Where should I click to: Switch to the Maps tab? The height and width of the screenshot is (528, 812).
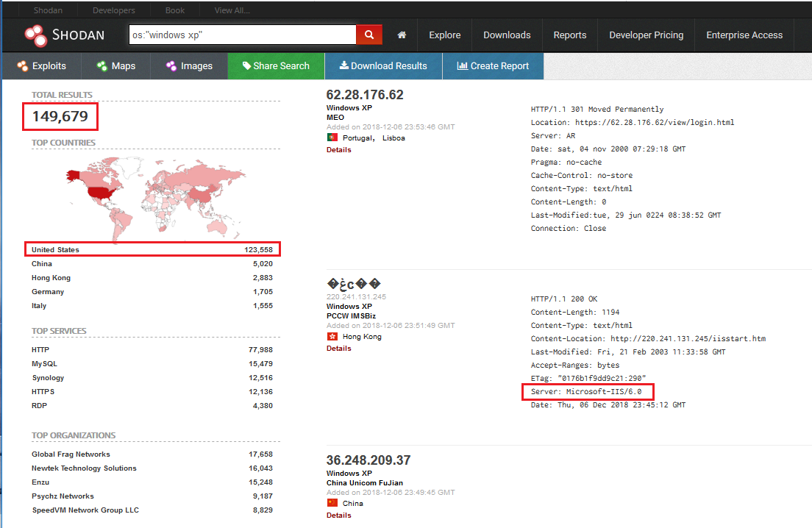coord(116,65)
